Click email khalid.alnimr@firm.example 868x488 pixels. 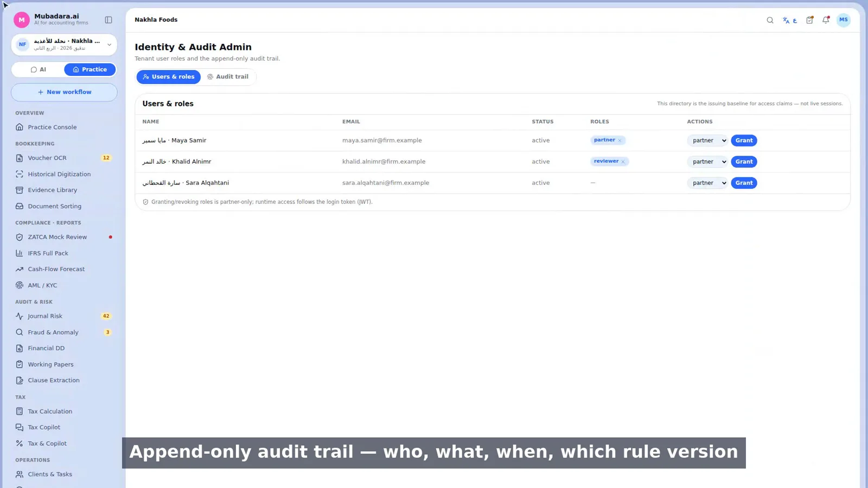[384, 162]
